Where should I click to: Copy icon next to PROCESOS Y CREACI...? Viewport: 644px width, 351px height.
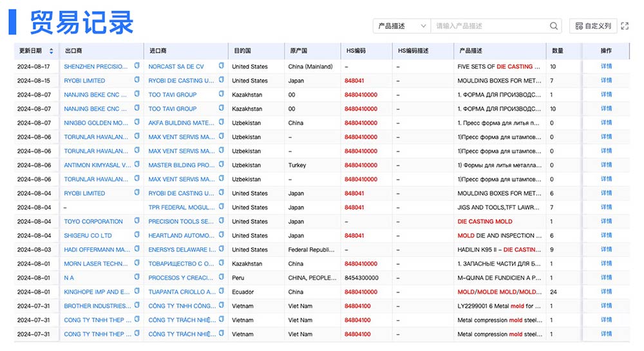pos(221,277)
